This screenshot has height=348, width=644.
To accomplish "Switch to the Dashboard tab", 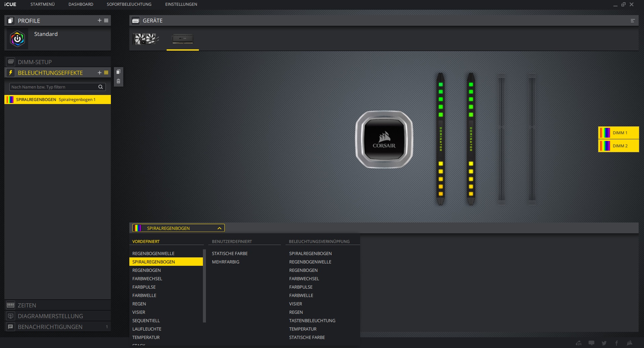I will pos(81,4).
